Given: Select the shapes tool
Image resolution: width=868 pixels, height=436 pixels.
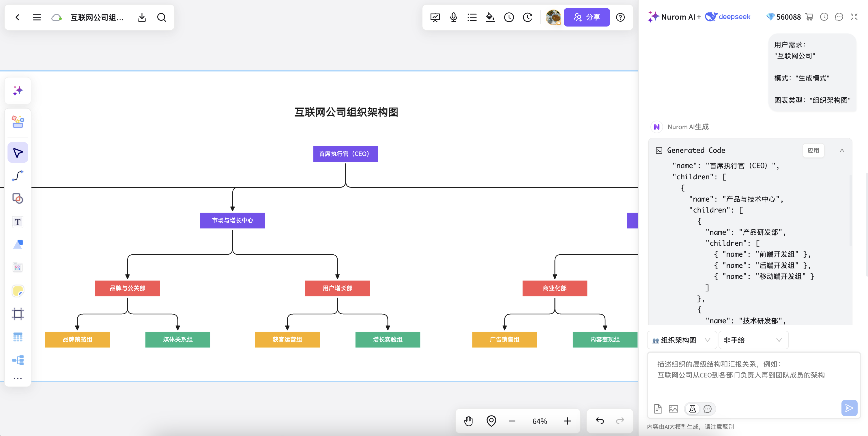Looking at the screenshot, I should pos(18,198).
